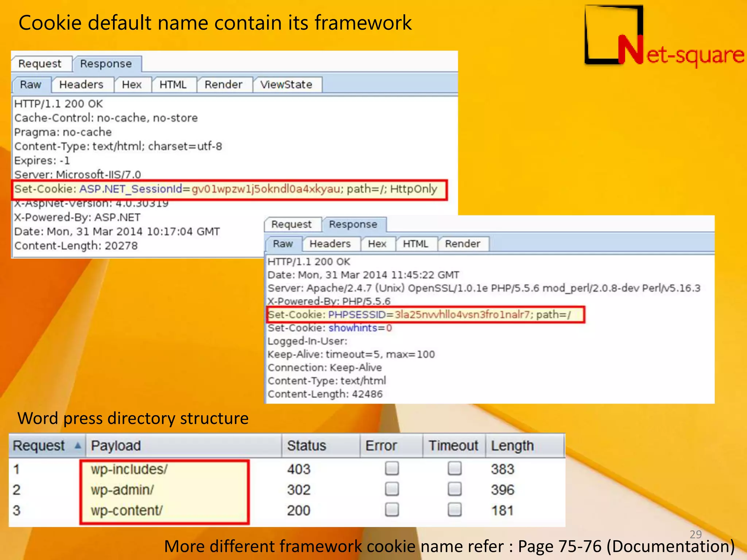
Task: Select the HTML tab in the upper panel
Action: coord(173,85)
